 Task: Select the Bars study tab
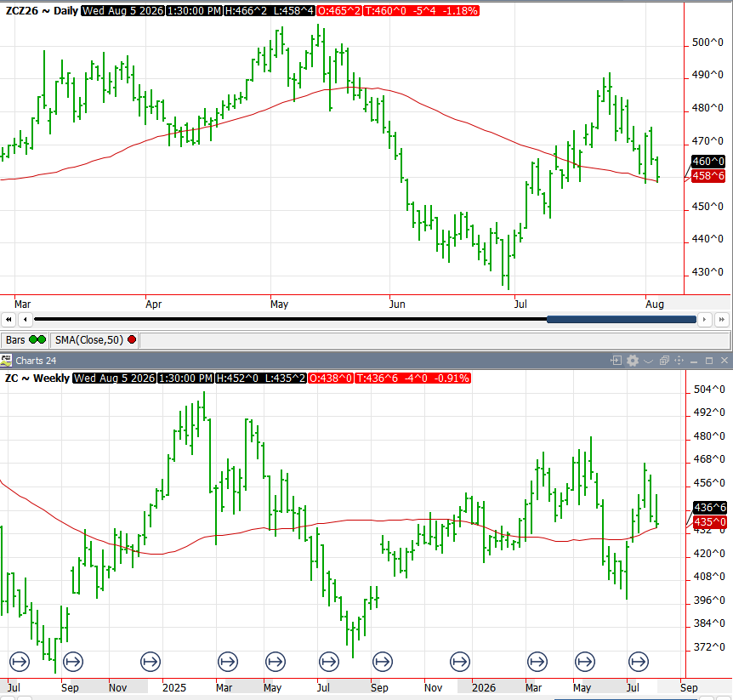click(26, 340)
